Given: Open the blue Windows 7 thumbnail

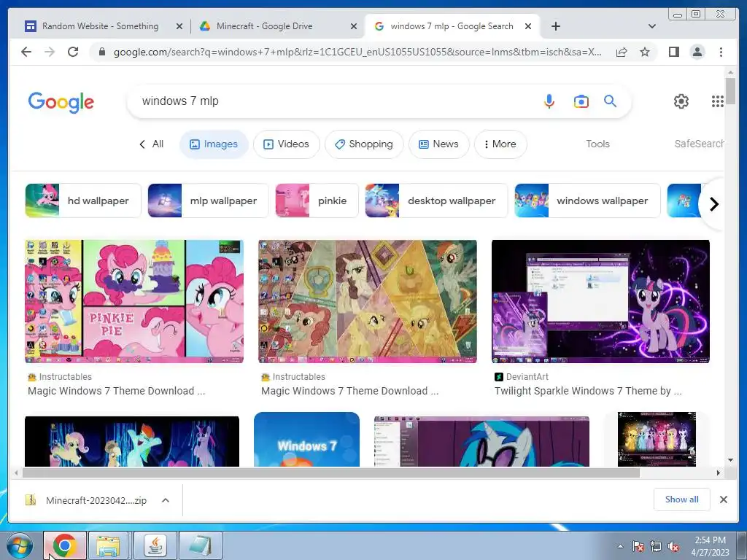Looking at the screenshot, I should pos(306,440).
